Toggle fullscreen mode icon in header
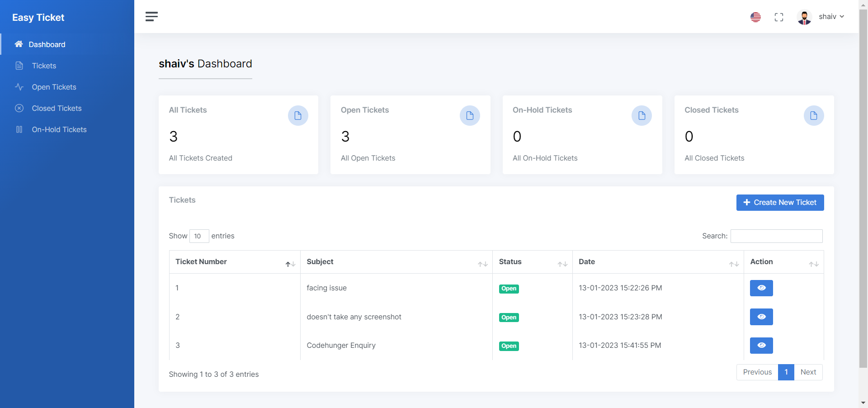 point(778,17)
